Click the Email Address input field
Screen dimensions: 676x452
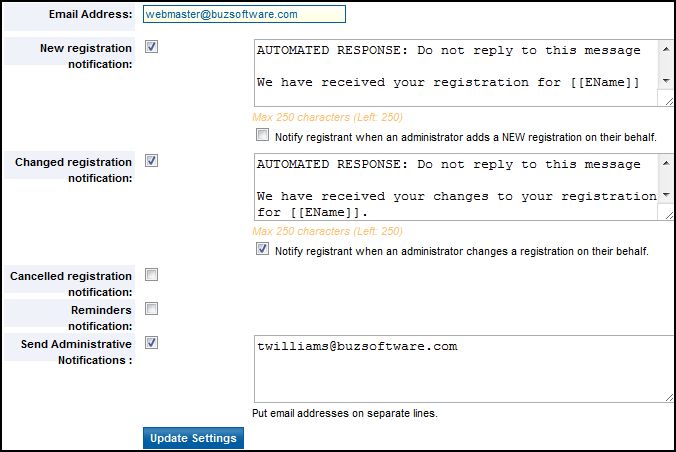(x=244, y=14)
